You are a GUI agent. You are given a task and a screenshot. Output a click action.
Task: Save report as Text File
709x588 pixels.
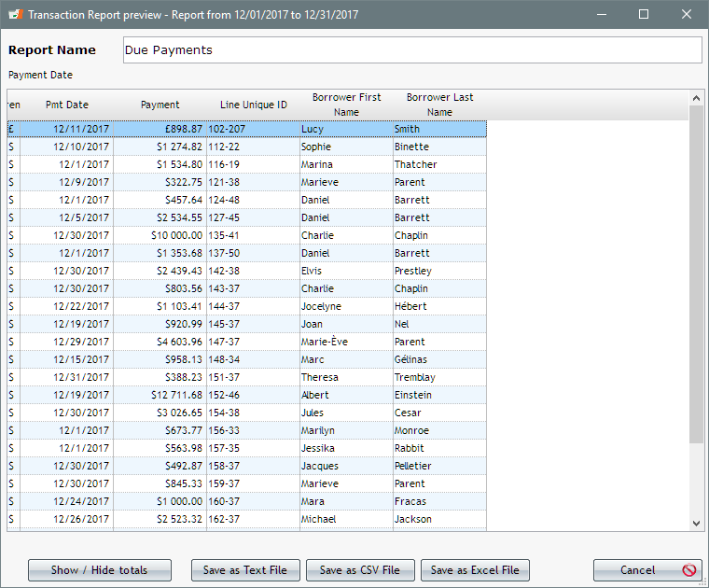(245, 570)
